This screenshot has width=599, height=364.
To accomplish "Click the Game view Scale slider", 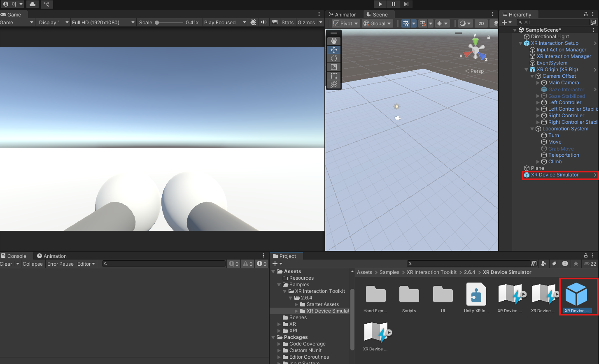I will pos(169,23).
